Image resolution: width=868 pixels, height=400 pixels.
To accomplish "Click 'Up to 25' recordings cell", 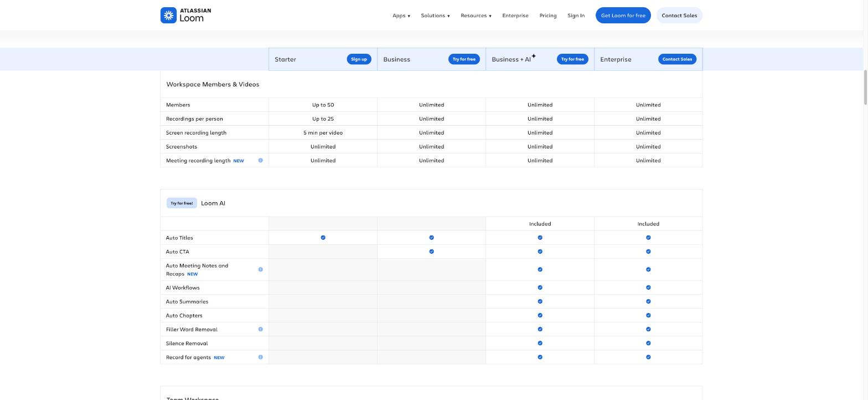I will [323, 119].
